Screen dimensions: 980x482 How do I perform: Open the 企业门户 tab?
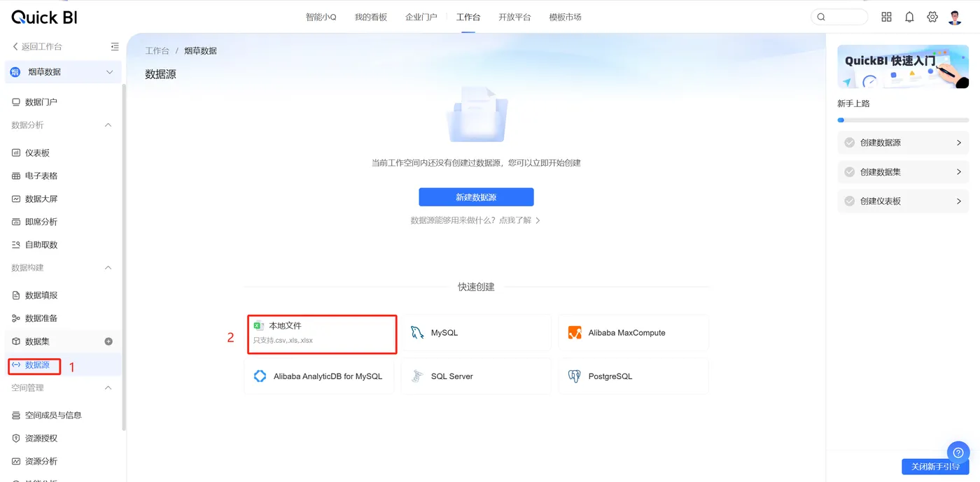tap(421, 17)
